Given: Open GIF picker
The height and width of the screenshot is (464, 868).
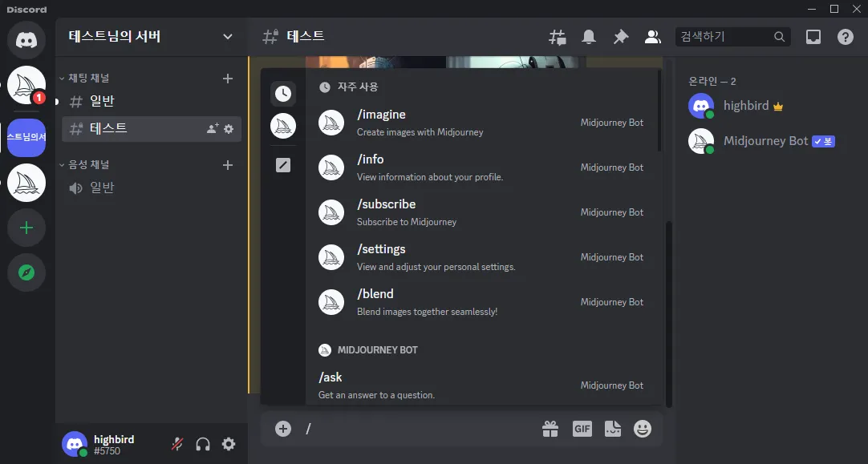Looking at the screenshot, I should click(582, 429).
